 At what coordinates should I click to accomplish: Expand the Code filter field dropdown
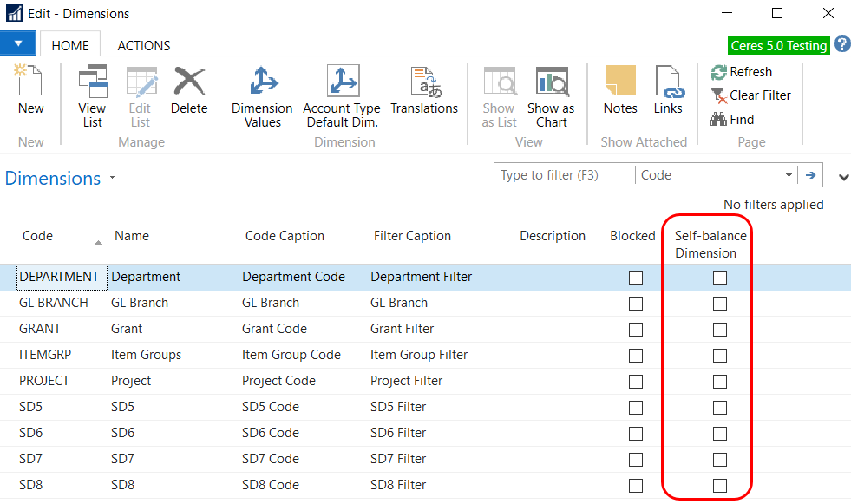tap(789, 175)
